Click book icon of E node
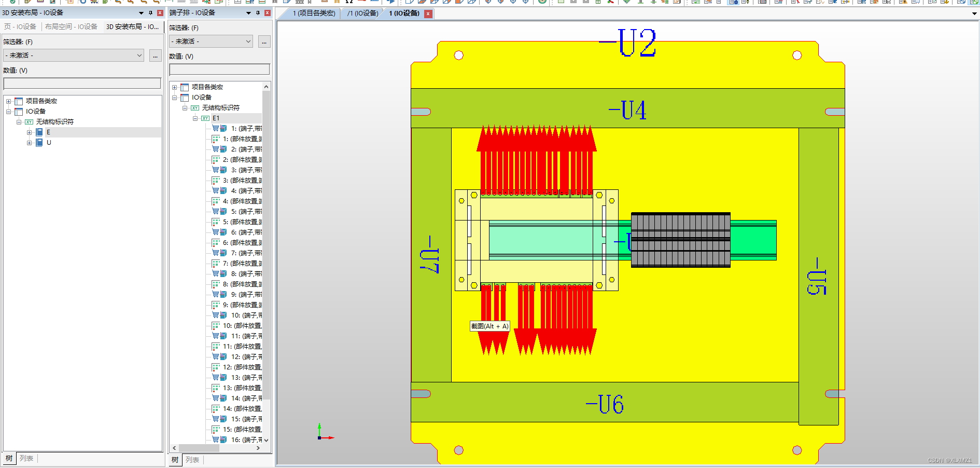 click(39, 132)
